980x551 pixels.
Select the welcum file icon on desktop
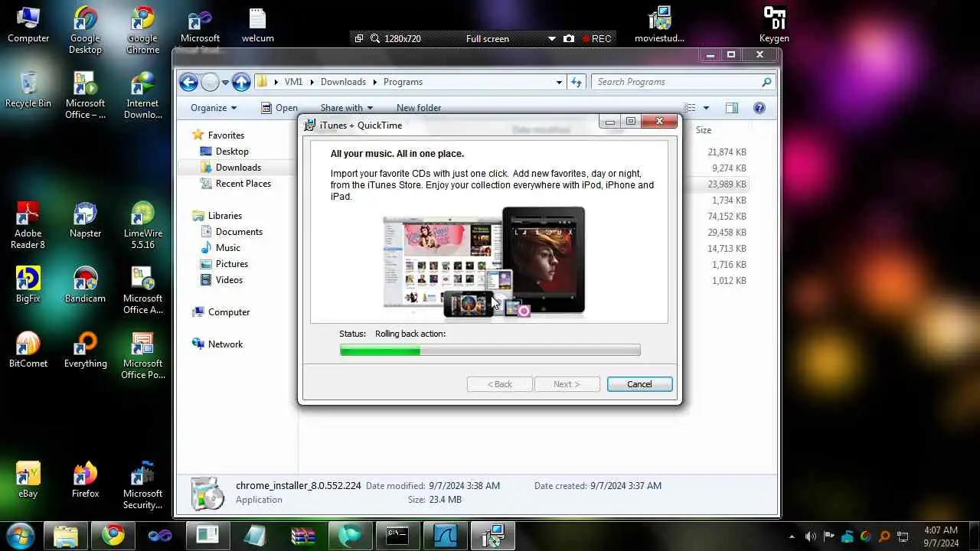[257, 24]
